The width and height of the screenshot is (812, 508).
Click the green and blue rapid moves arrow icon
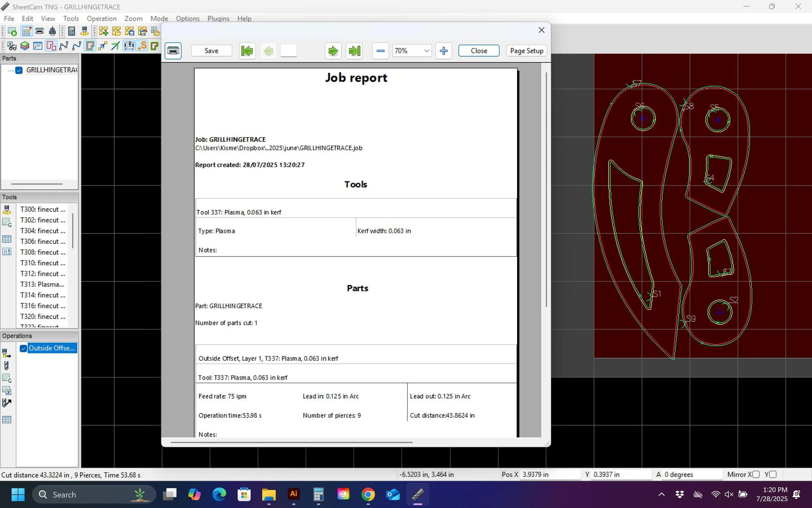pyautogui.click(x=116, y=46)
